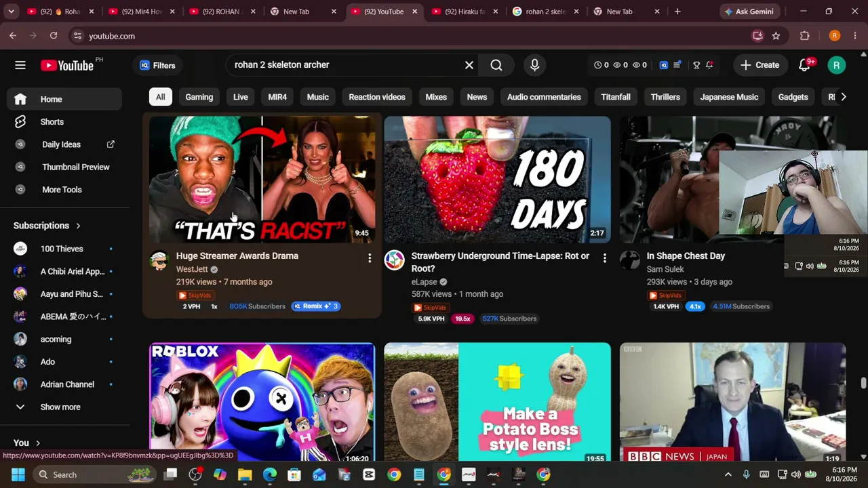Open Daily Ideas in the sidebar

pos(65,144)
